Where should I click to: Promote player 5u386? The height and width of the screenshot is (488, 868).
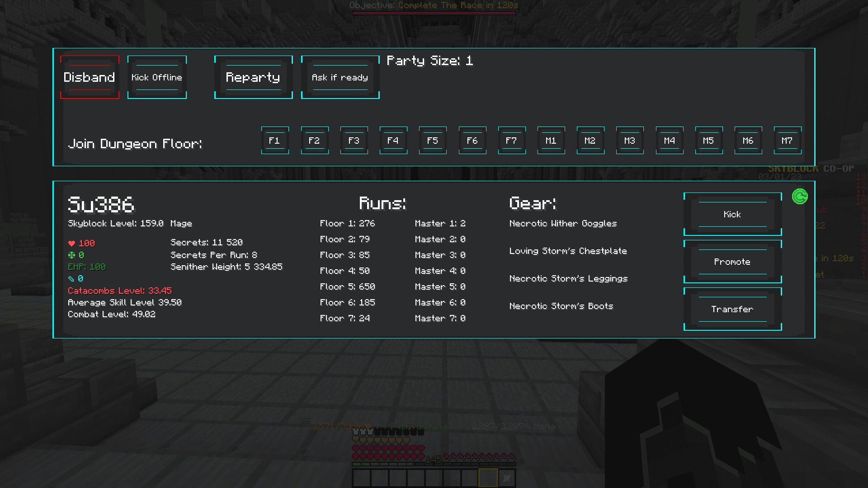[732, 262]
